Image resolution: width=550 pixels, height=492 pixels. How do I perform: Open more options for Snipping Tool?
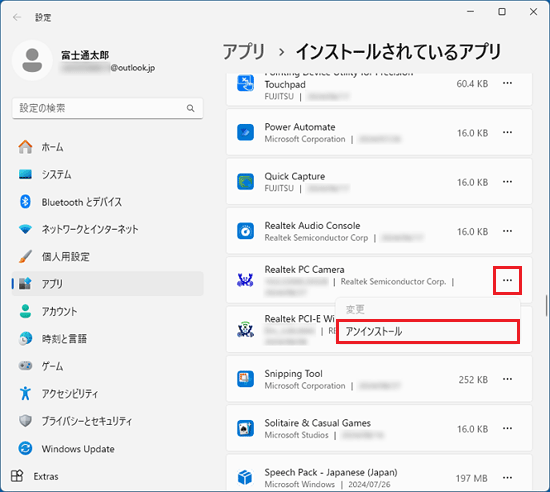tap(507, 379)
